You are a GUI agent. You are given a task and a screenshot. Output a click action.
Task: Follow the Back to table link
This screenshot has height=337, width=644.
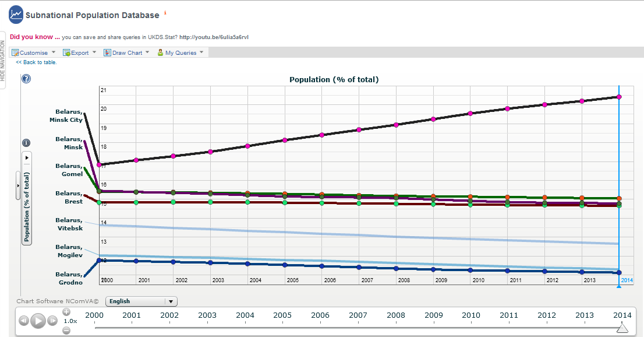click(36, 62)
